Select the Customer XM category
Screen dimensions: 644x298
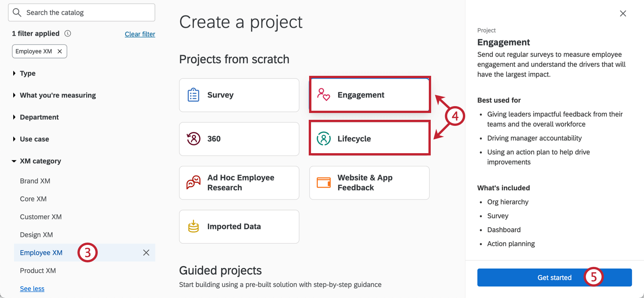pos(41,216)
